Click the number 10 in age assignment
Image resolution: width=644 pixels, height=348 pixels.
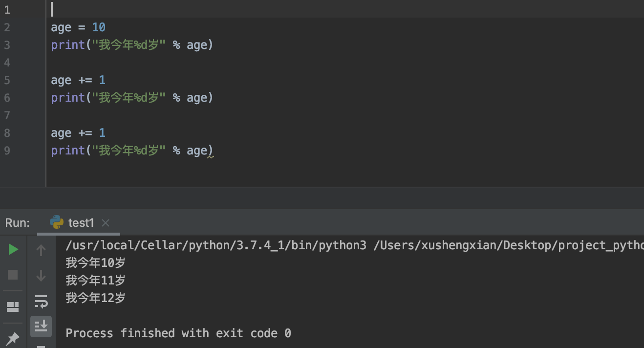point(99,27)
